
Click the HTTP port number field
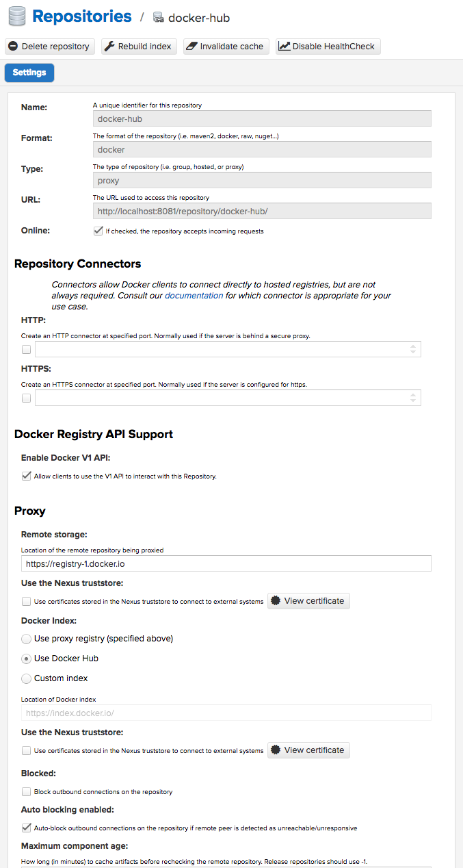point(228,349)
